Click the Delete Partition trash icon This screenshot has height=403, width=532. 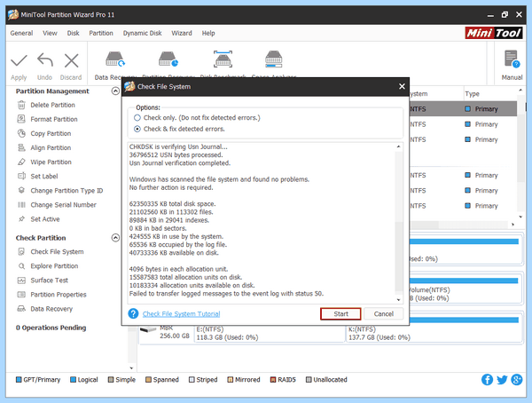point(21,105)
